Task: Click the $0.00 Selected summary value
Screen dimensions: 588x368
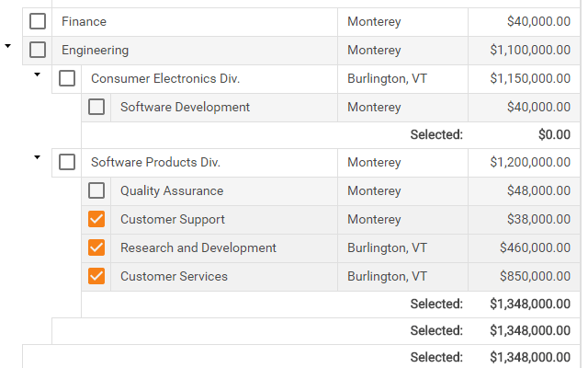Action: click(x=554, y=134)
